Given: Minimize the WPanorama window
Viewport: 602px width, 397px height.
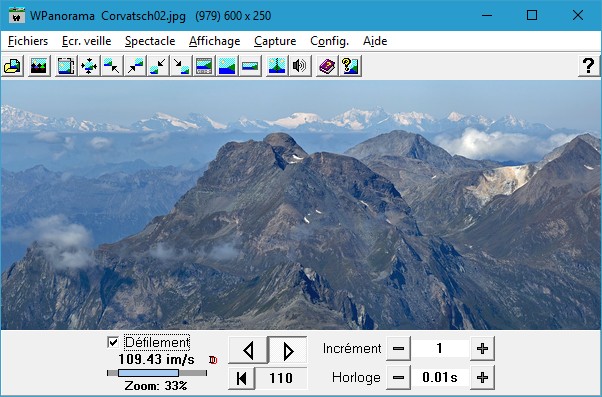Looking at the screenshot, I should [487, 15].
